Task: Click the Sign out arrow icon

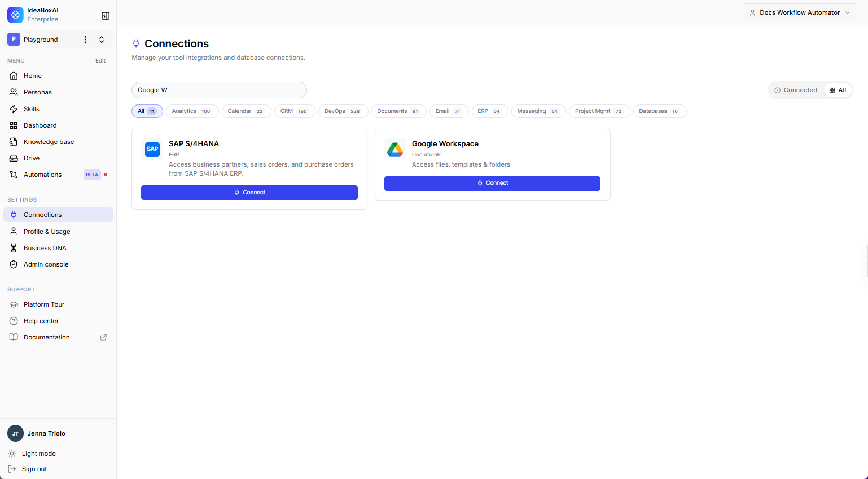Action: [x=12, y=469]
